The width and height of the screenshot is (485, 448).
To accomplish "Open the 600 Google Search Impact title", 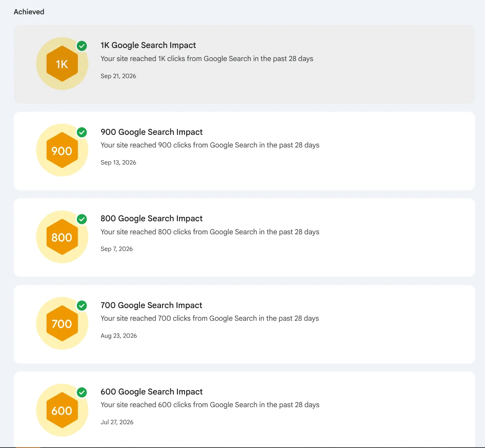I will (x=152, y=392).
